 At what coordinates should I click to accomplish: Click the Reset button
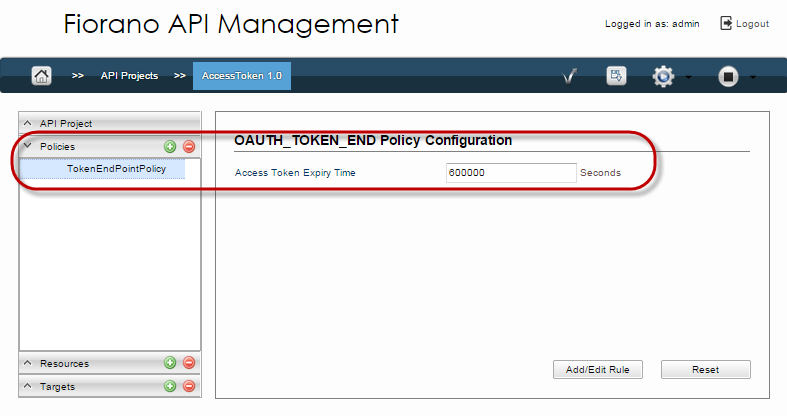705,369
